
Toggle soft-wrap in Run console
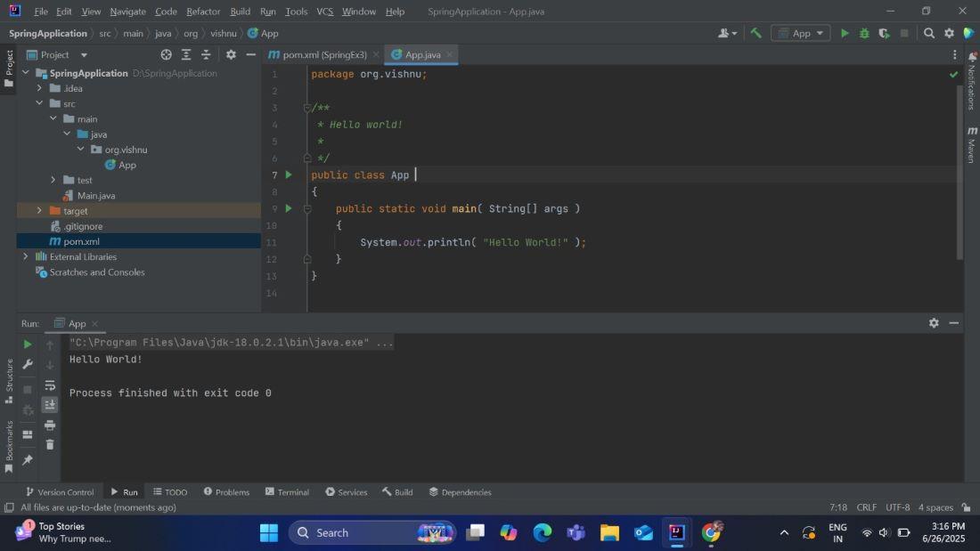[50, 385]
